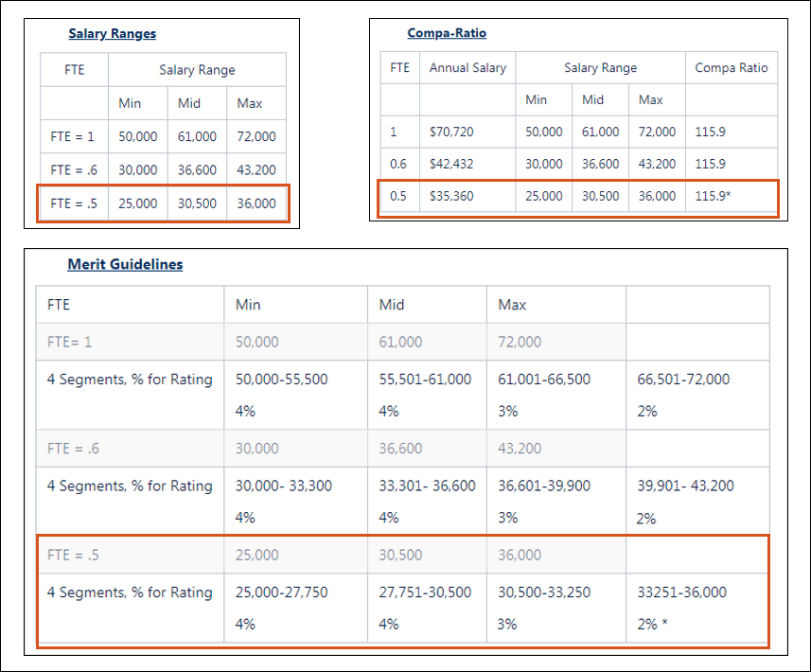Select the 0.6 FTE cell in Compa-Ratio table
The height and width of the screenshot is (672, 811).
[399, 164]
